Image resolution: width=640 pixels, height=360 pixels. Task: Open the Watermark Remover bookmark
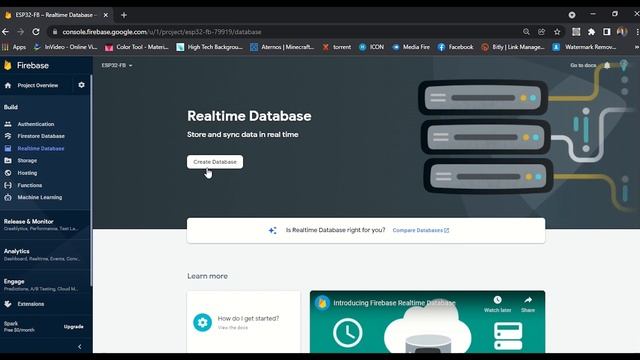point(584,47)
